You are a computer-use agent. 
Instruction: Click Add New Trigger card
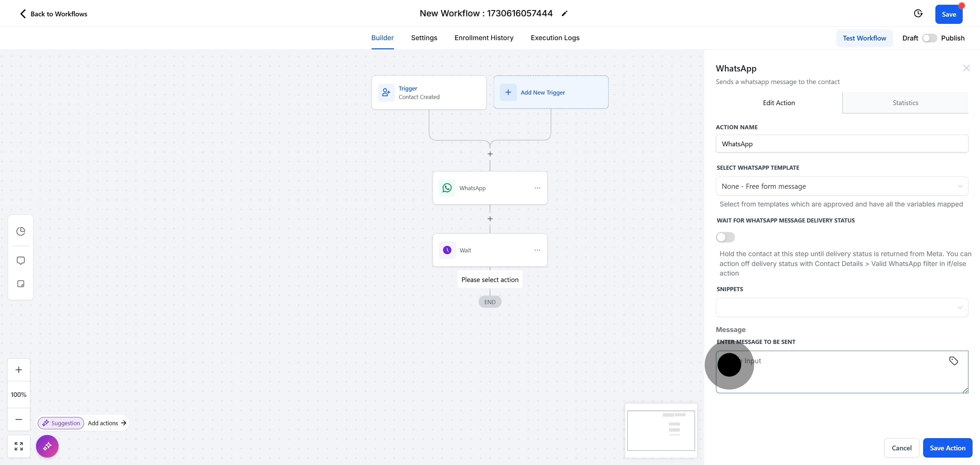551,92
